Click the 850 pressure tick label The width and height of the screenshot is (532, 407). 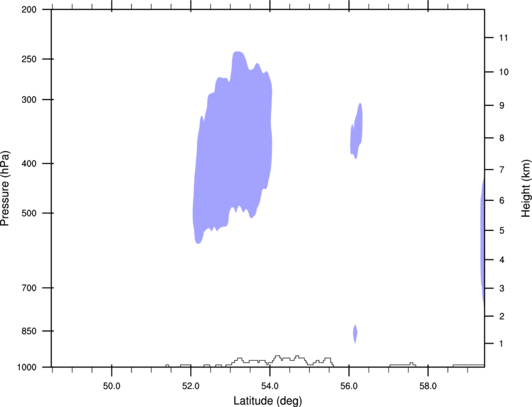coord(29,331)
